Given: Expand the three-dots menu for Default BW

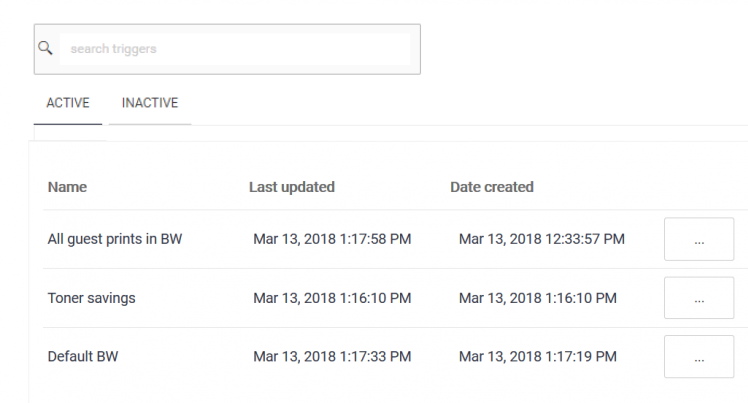Looking at the screenshot, I should pyautogui.click(x=698, y=357).
